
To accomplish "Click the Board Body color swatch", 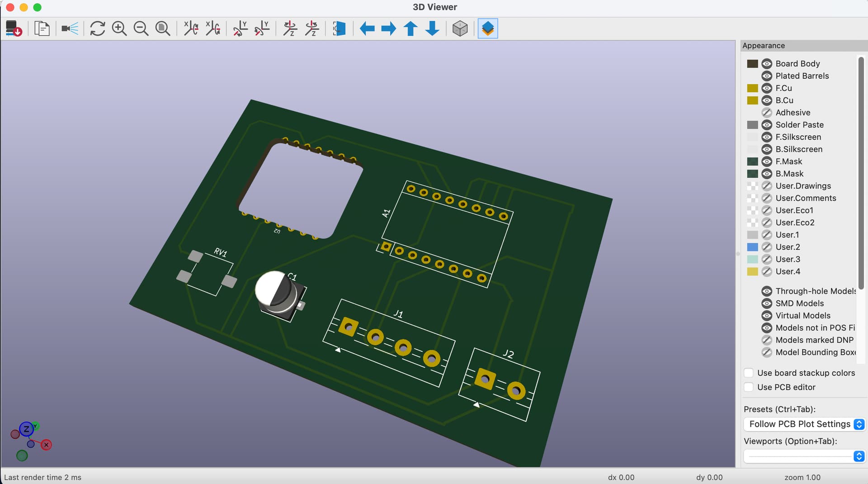I will (752, 64).
